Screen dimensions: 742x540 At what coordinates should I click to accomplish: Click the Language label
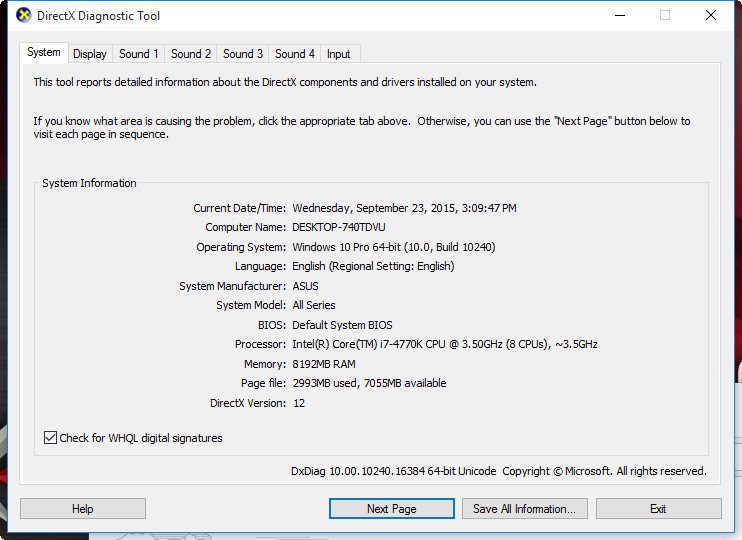coord(260,266)
